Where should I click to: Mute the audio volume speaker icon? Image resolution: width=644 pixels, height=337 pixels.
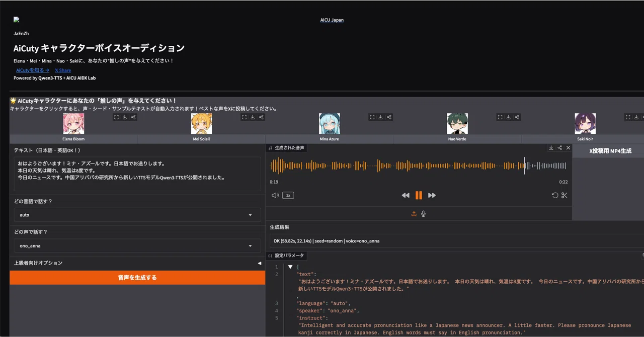(275, 195)
